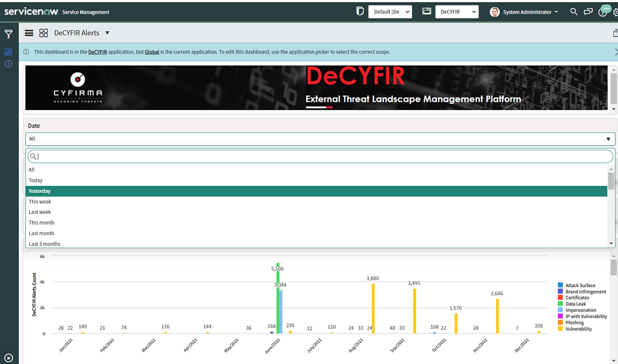The height and width of the screenshot is (364, 618).
Task: Click the Global application link in banner
Action: pyautogui.click(x=152, y=52)
